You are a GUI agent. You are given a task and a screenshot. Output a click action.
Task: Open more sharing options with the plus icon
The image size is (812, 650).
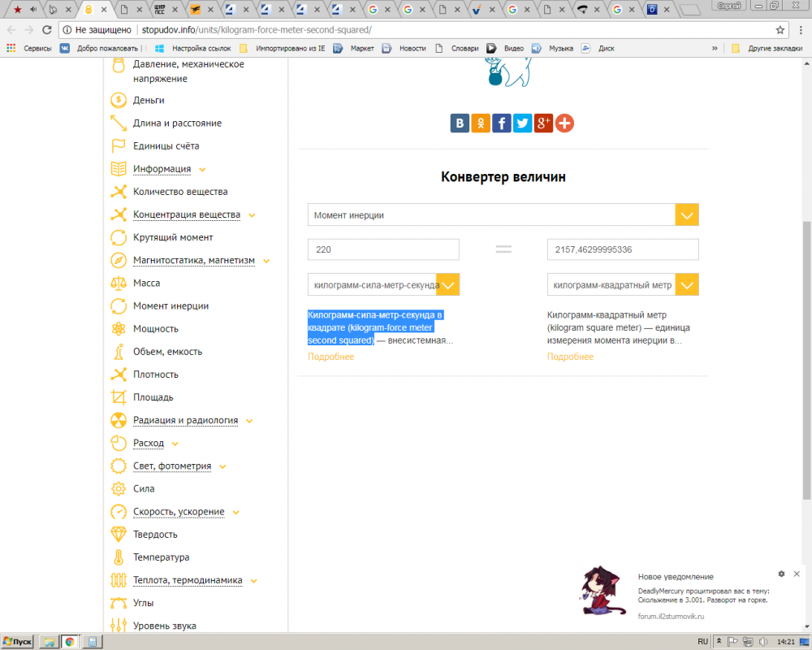click(x=564, y=123)
